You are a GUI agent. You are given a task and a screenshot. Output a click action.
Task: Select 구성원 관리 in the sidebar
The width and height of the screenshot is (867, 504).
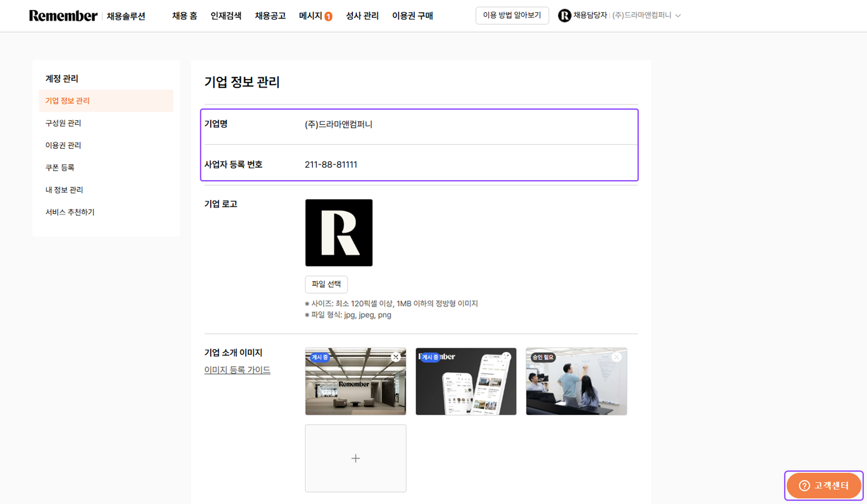click(63, 123)
